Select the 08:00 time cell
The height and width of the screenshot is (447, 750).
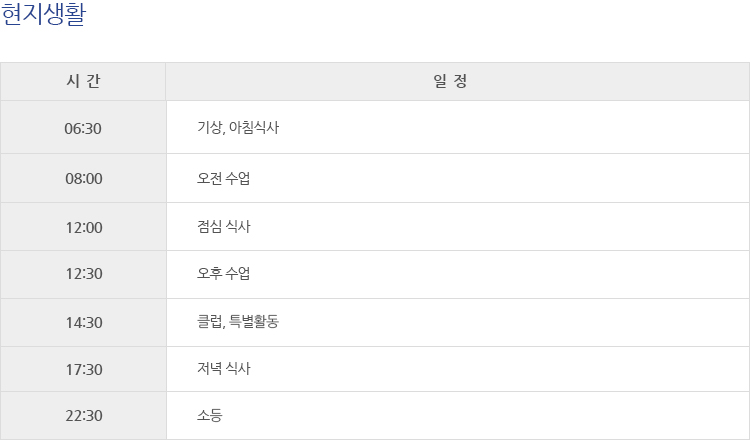(83, 179)
